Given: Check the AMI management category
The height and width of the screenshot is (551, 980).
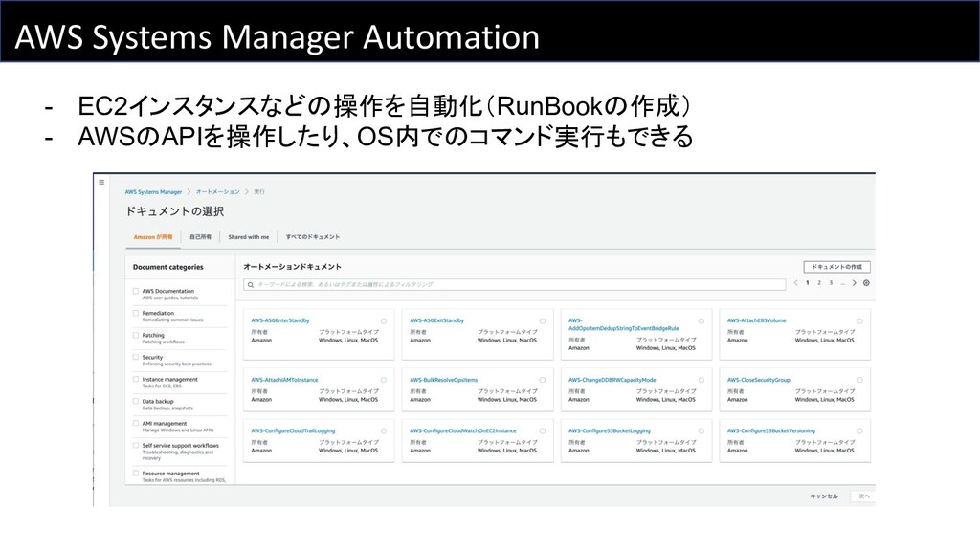Looking at the screenshot, I should click(x=136, y=423).
